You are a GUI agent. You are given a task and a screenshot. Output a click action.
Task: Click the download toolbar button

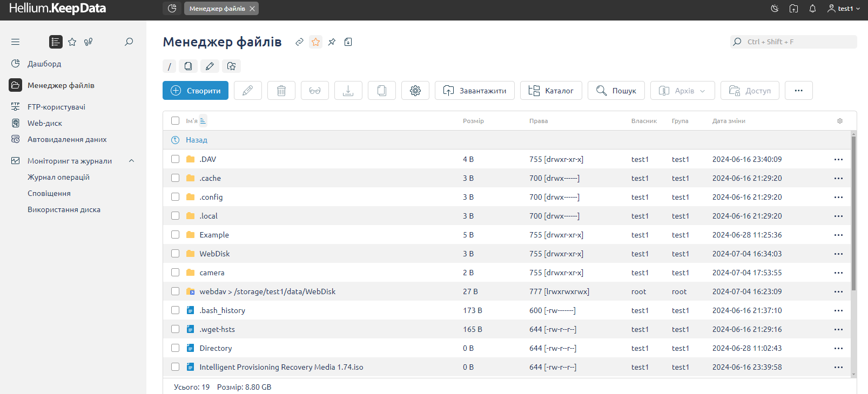click(x=348, y=91)
